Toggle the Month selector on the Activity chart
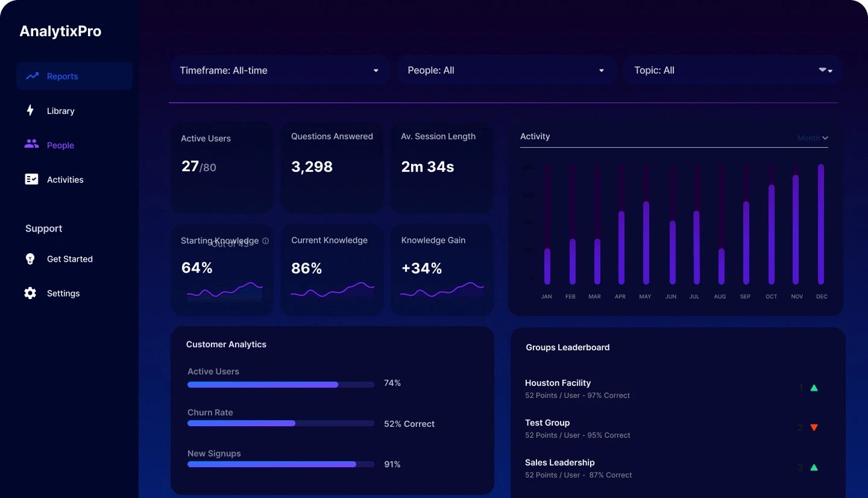The height and width of the screenshot is (498, 868). [812, 137]
